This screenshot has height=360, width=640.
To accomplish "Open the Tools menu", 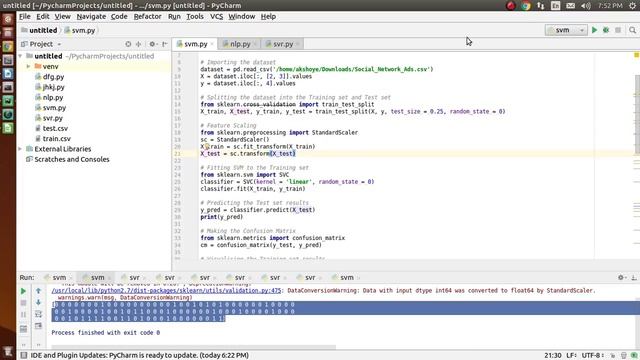I will click(x=195, y=17).
